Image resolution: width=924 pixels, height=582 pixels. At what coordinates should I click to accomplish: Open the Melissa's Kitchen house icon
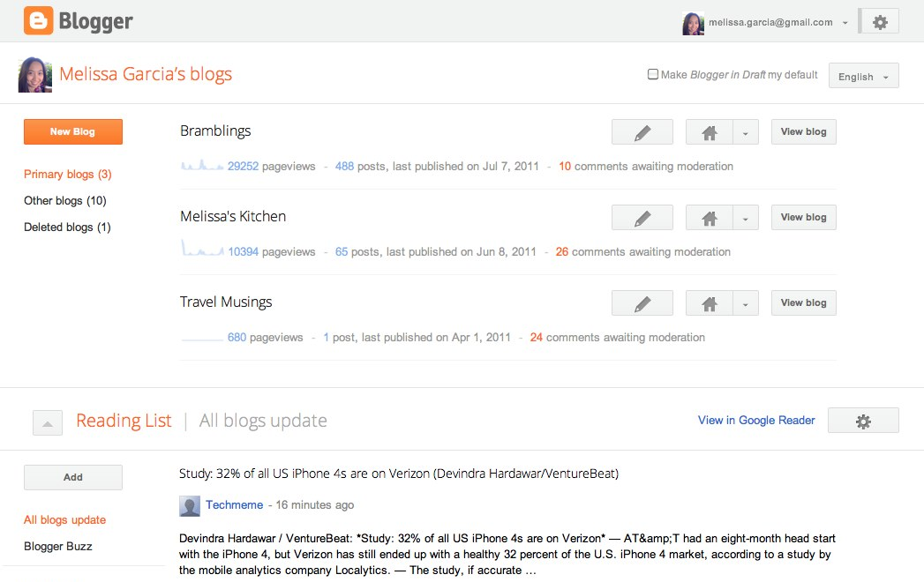pyautogui.click(x=709, y=218)
